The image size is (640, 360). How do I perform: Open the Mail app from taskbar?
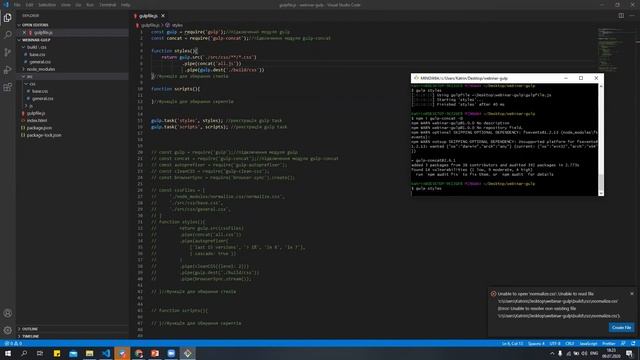click(x=73, y=353)
